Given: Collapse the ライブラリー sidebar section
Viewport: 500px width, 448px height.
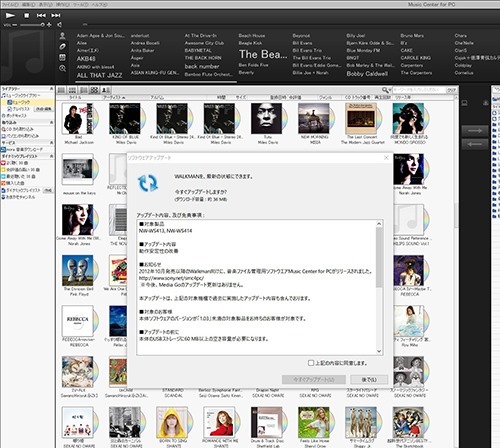Looking at the screenshot, I should pos(52,89).
